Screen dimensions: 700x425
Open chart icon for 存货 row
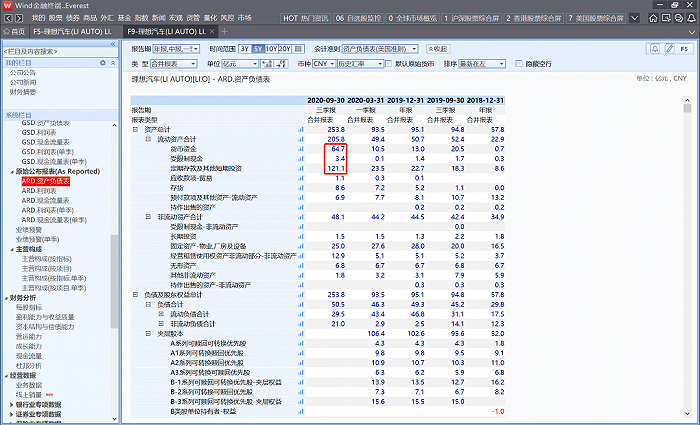coord(300,188)
